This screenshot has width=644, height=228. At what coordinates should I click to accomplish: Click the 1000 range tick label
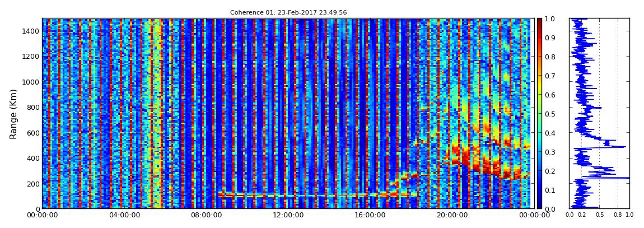pos(31,82)
